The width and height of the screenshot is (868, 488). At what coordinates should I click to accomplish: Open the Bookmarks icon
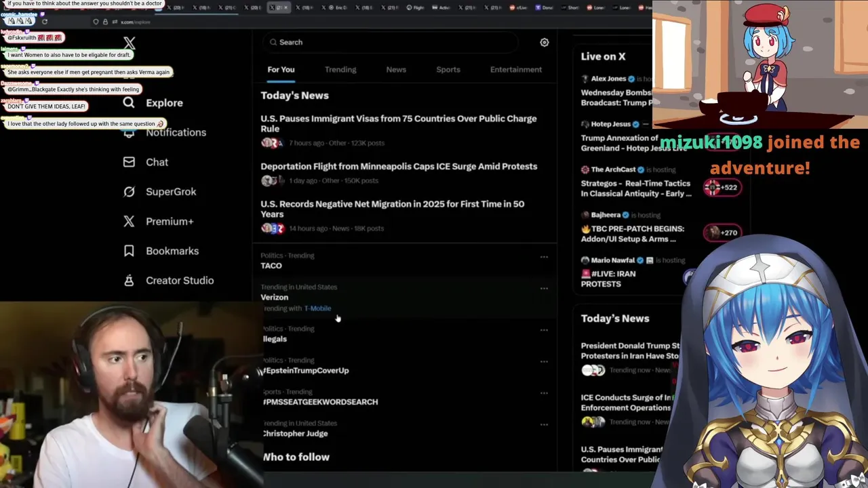point(129,251)
